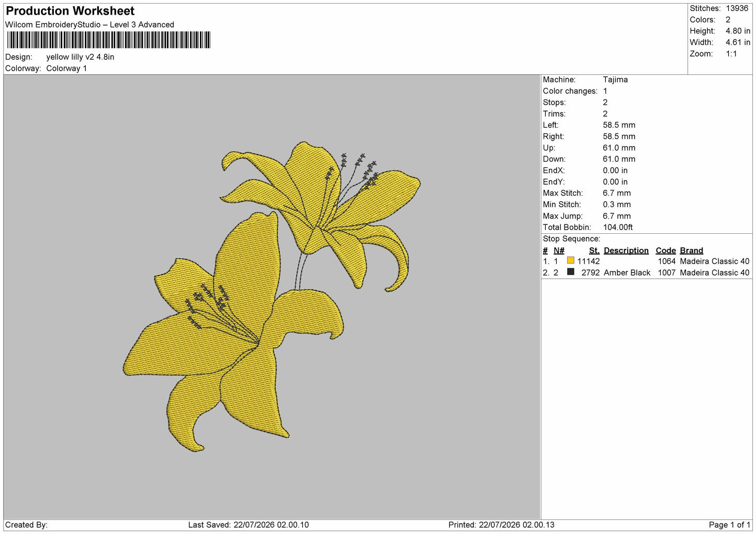
Task: Click the Description column header
Action: pos(626,251)
